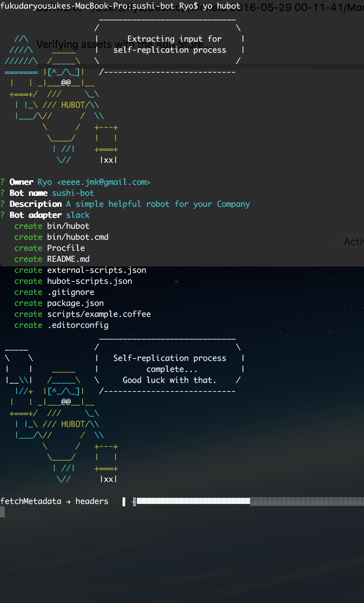Click the HUBOT label on first robot art
The width and height of the screenshot is (364, 603).
pyautogui.click(x=73, y=105)
